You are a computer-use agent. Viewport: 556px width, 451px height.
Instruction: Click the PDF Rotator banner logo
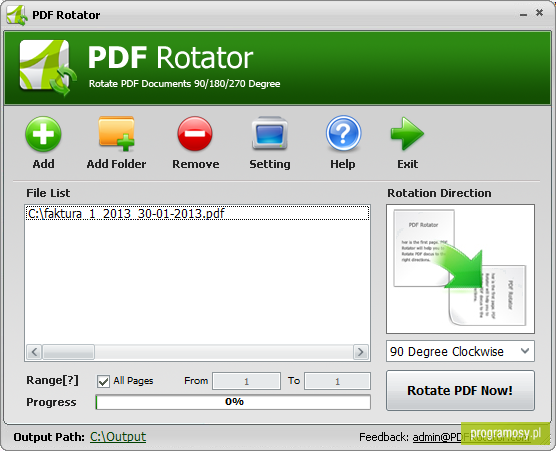48,67
